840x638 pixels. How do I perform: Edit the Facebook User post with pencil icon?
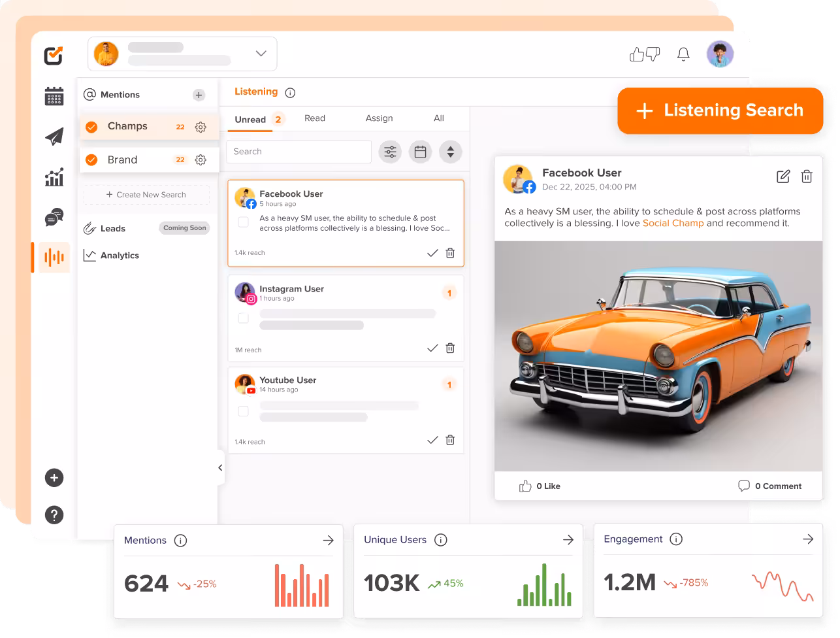[x=782, y=176]
